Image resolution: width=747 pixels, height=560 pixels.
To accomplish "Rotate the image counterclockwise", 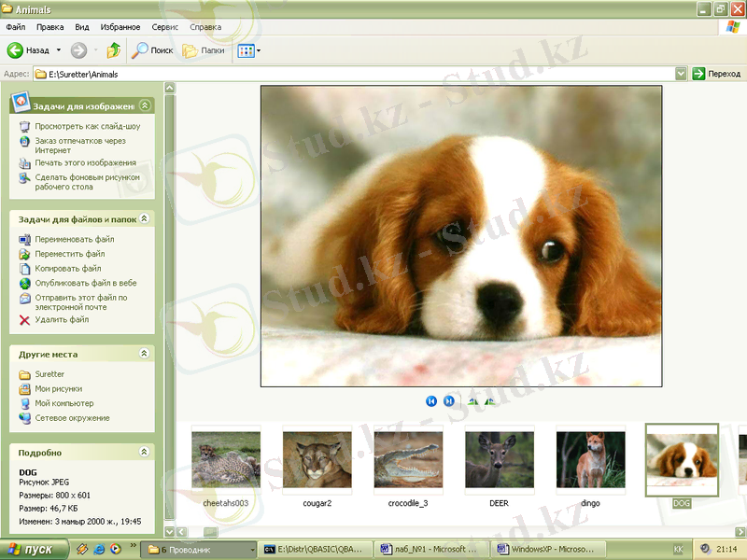I will (490, 400).
